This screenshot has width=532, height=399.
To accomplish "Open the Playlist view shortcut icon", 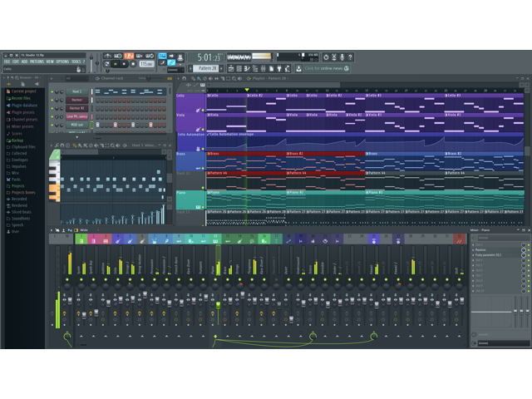I will [x=231, y=69].
